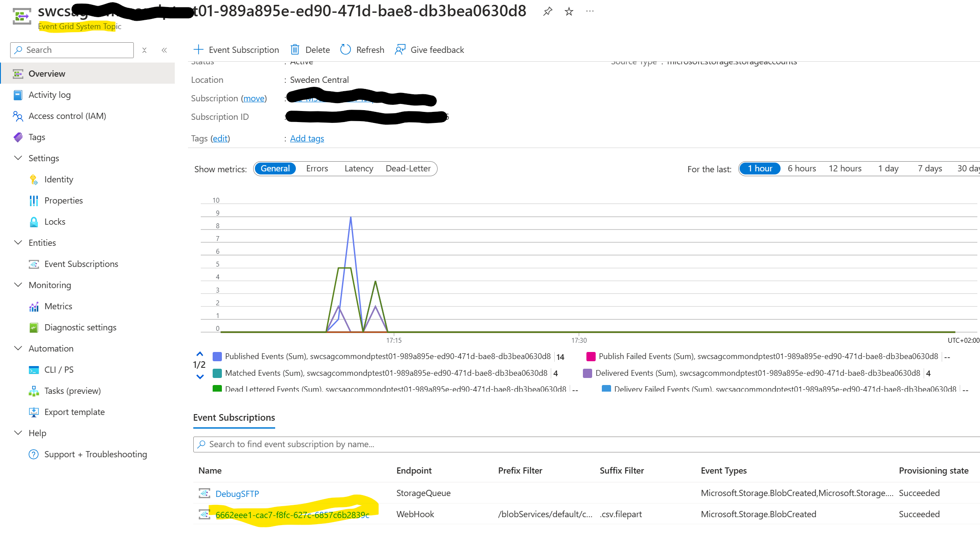
Task: Click the Give feedback icon
Action: (400, 50)
